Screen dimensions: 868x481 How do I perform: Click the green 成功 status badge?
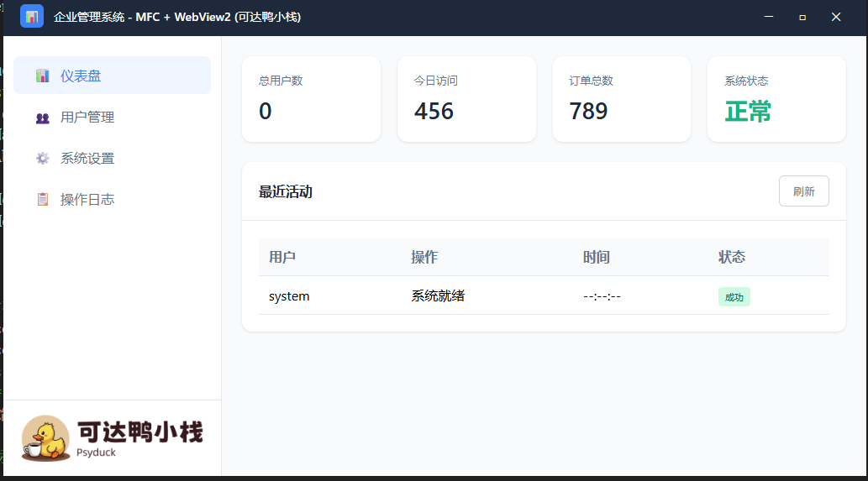734,297
